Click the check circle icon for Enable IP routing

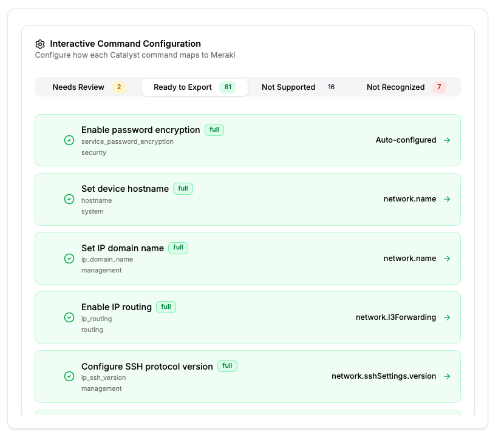point(69,317)
